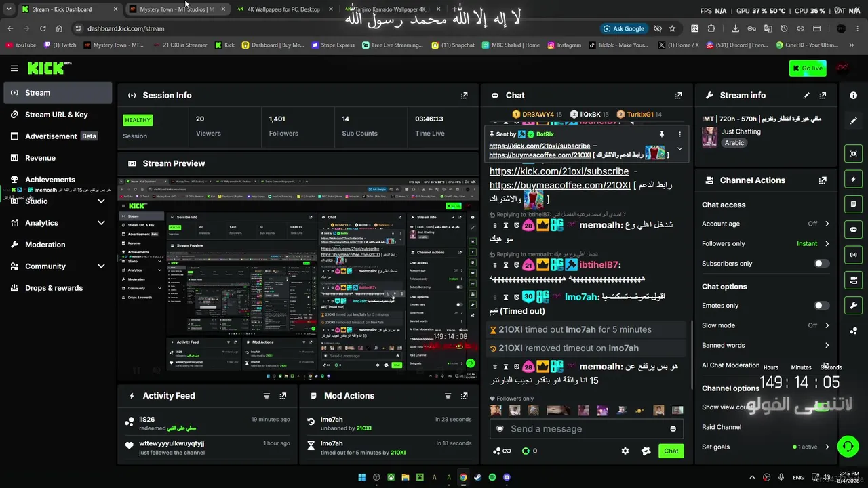Open the Mod Actions filter icon
The image size is (868, 488).
[x=448, y=396]
